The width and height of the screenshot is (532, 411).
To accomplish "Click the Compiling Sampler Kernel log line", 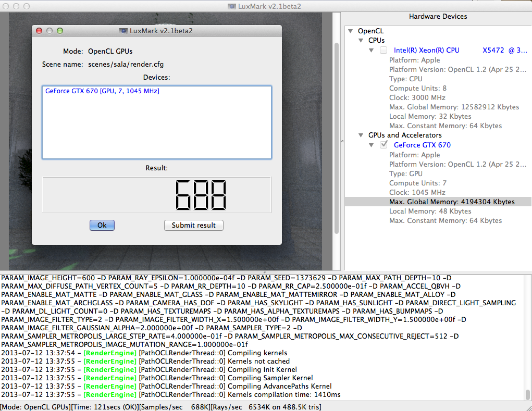I will click(157, 378).
